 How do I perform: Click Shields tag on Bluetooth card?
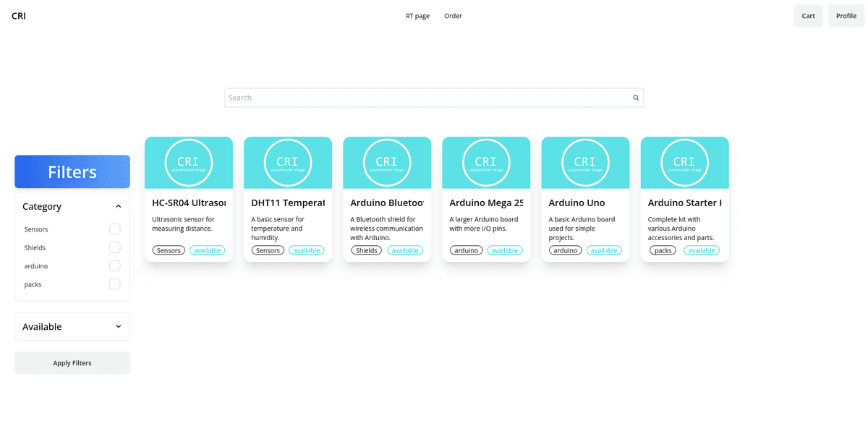(x=367, y=250)
